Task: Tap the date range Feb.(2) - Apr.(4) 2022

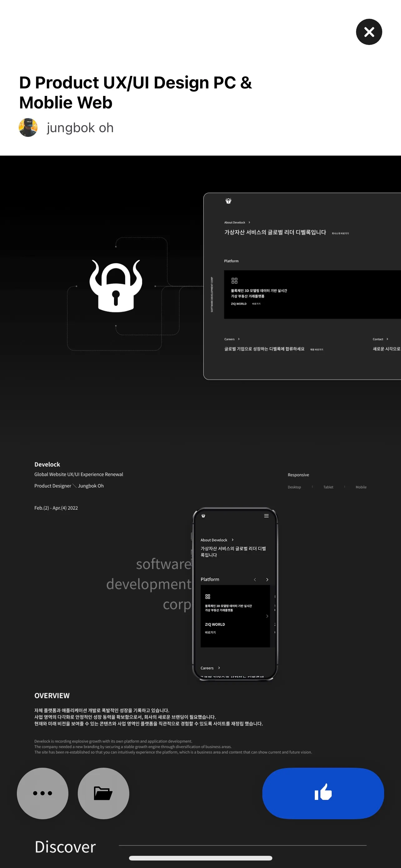Action: point(56,508)
